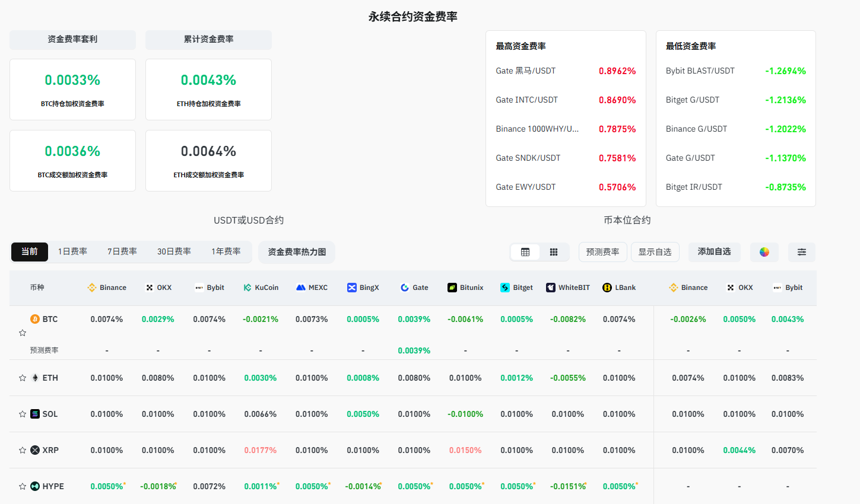Click the 添加自选 button
The height and width of the screenshot is (504, 860).
(714, 251)
